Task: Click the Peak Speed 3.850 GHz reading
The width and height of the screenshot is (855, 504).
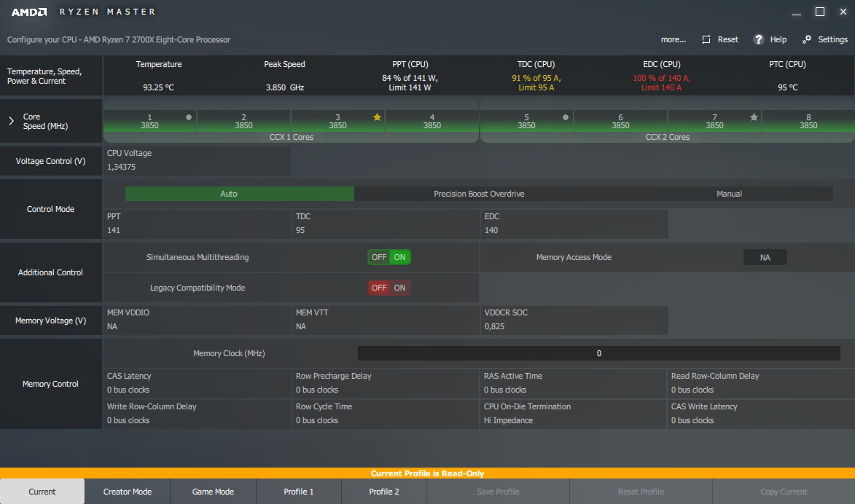Action: pos(285,87)
